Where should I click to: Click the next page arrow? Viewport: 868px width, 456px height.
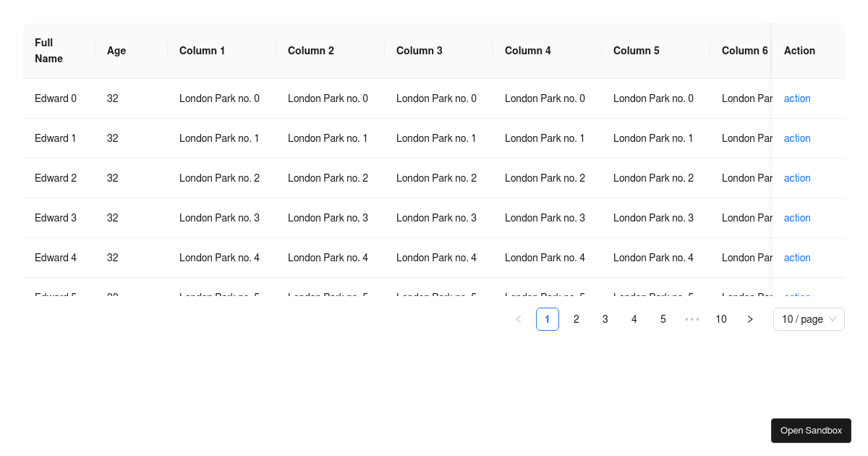coord(750,318)
